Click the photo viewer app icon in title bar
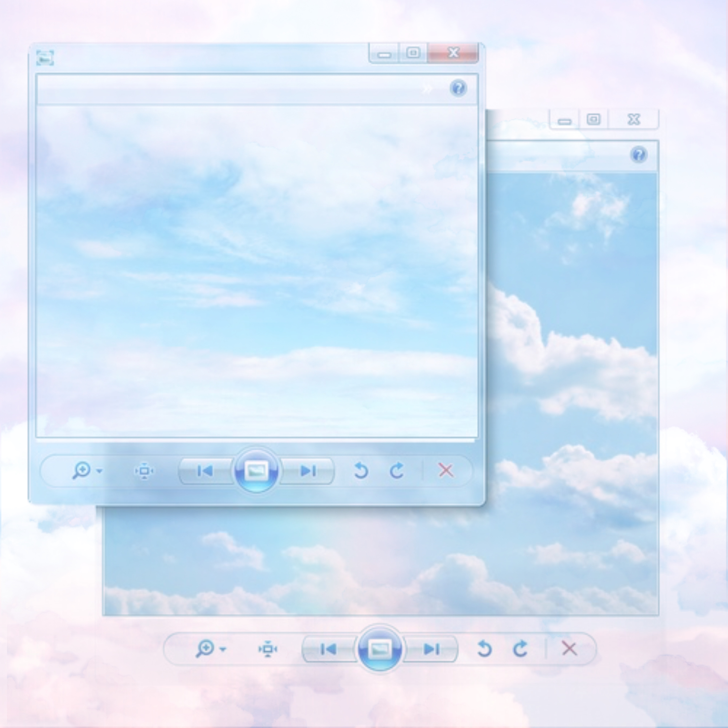 tap(45, 58)
